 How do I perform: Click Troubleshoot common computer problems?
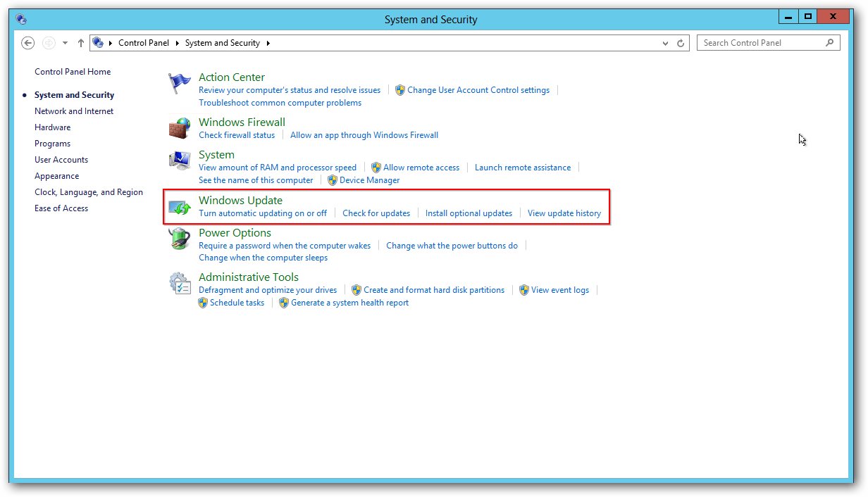280,103
